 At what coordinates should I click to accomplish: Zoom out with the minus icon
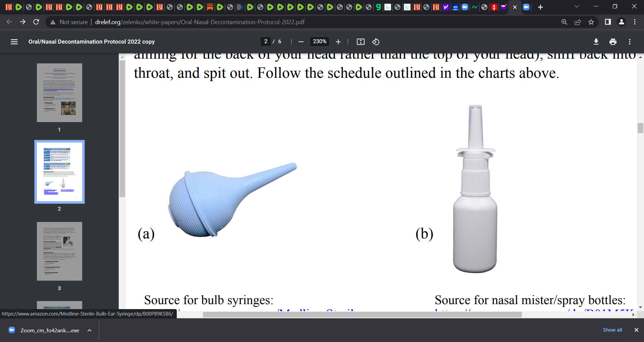click(301, 42)
